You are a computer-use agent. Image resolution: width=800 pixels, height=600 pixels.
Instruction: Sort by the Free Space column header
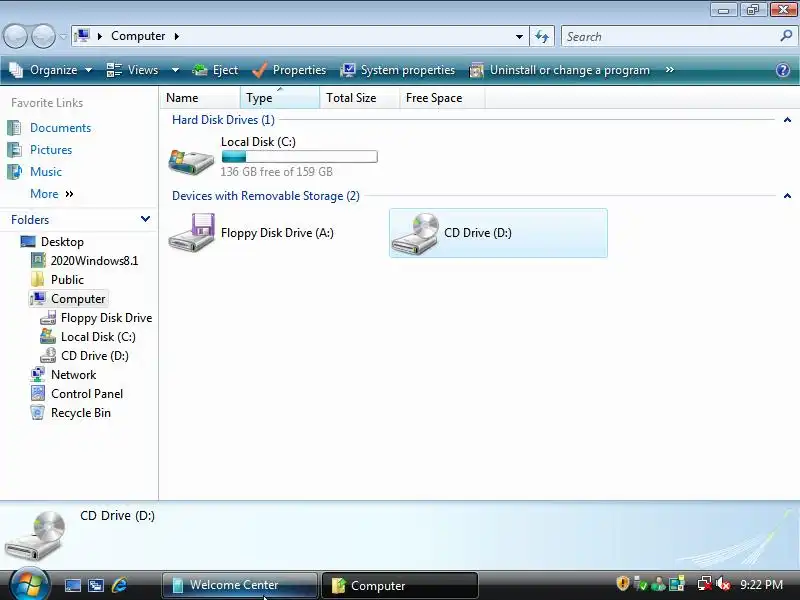(x=442, y=97)
